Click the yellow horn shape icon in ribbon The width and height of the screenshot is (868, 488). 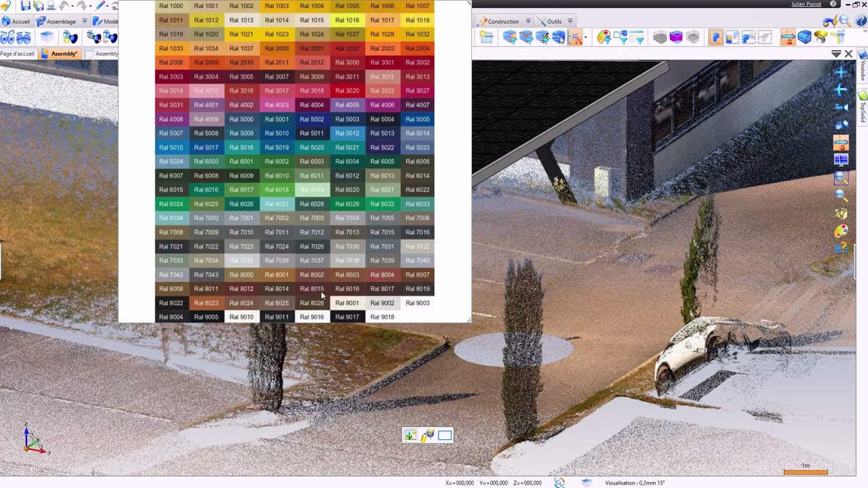click(821, 37)
